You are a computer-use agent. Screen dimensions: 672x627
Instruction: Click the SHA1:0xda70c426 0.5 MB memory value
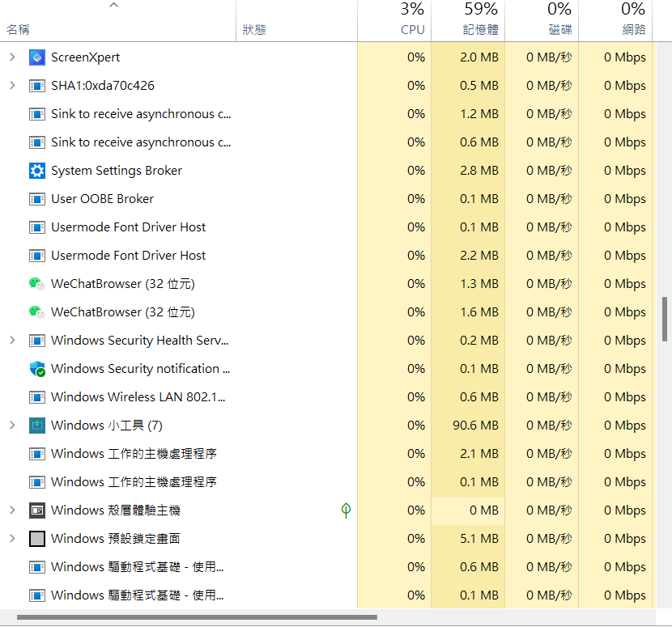[x=479, y=86]
